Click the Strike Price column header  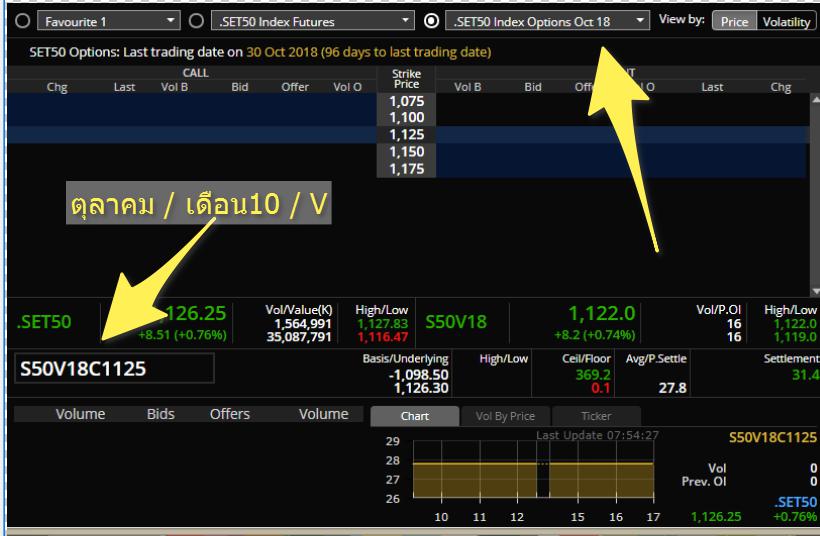406,79
